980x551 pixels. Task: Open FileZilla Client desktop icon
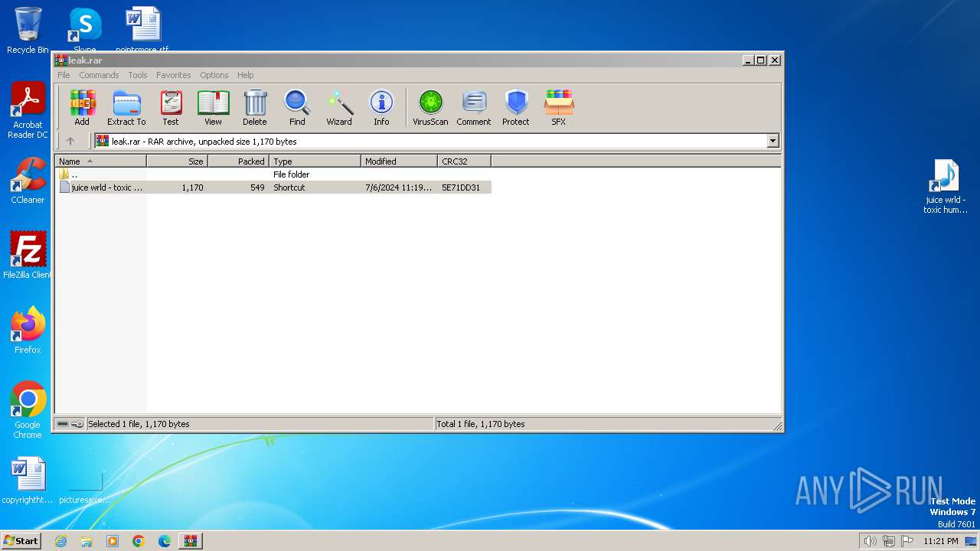point(28,256)
